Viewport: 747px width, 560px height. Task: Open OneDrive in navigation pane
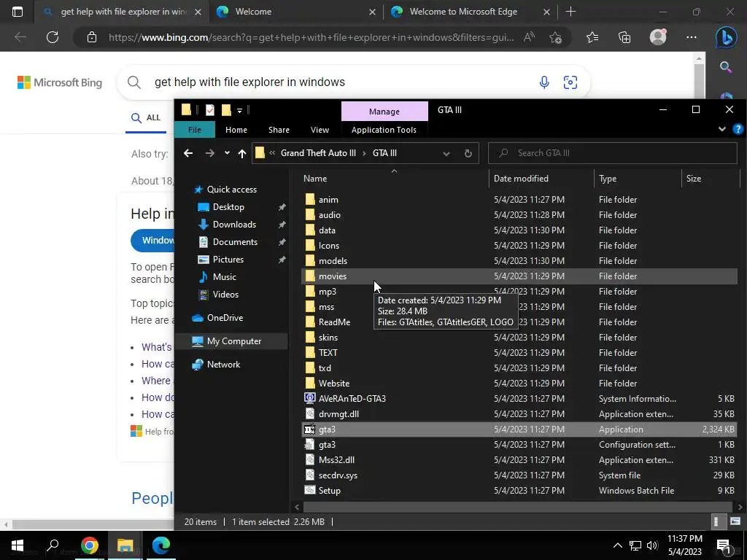point(225,318)
